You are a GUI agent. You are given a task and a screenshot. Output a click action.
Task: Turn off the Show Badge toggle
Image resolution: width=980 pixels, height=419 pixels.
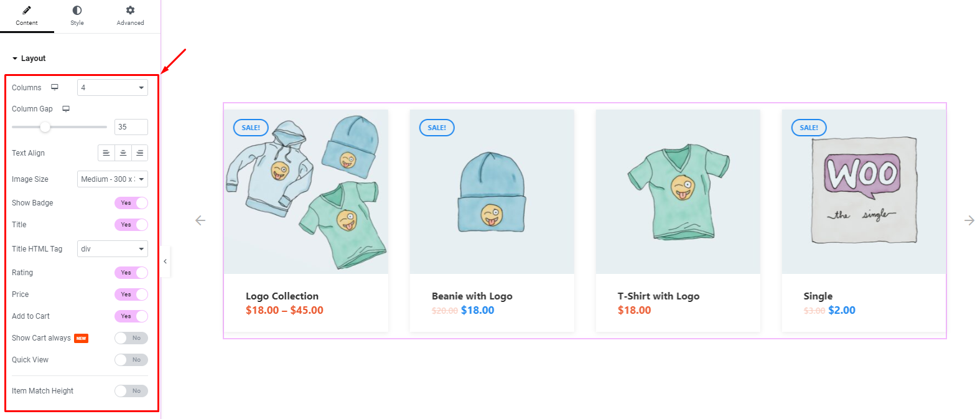[131, 203]
